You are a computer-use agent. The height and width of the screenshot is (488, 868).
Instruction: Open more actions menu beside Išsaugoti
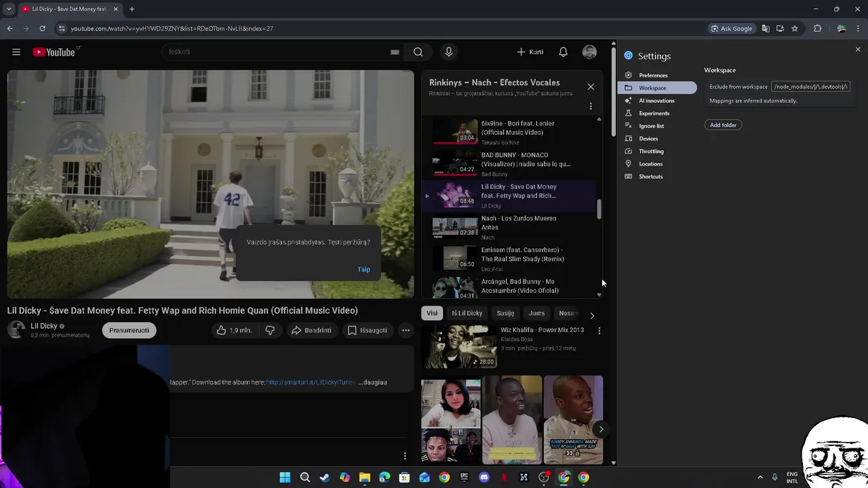tap(406, 330)
